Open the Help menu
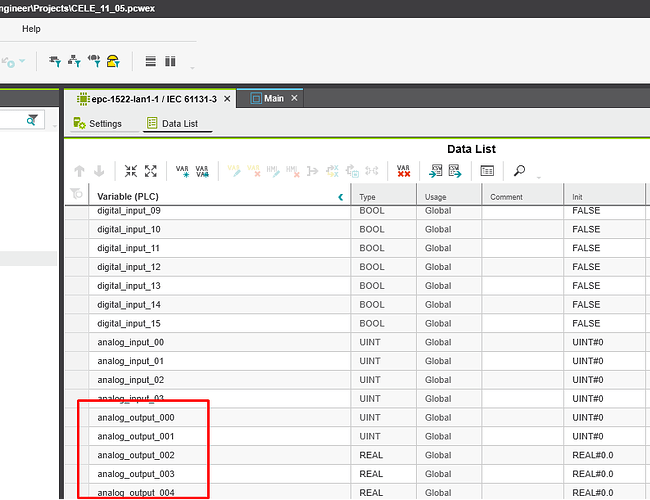Viewport: 650px width, 500px height. click(31, 29)
